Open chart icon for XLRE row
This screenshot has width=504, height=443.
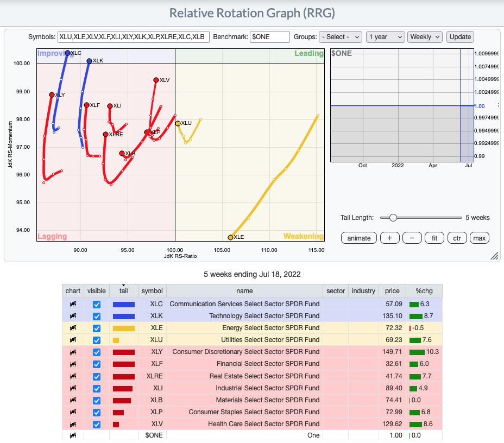(73, 376)
